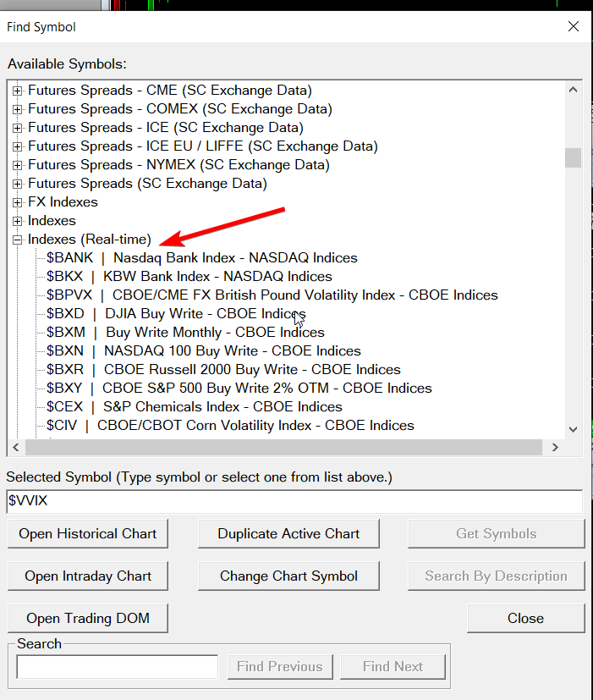This screenshot has width=593, height=700.
Task: Expand Futures Spreads - ICE EU / LIFFE node
Action: click(x=17, y=146)
